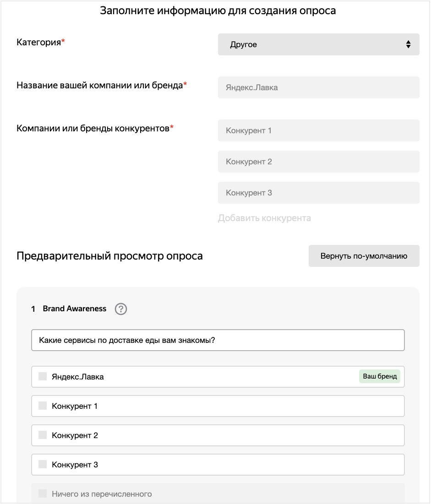Click the Конкурент 1 input field
Image resolution: width=431 pixels, height=504 pixels.
coord(318,130)
